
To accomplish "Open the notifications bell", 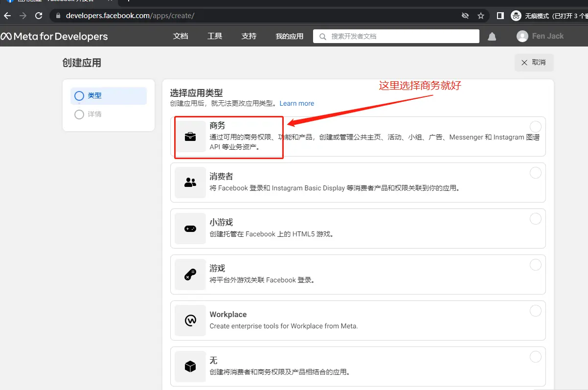I will coord(492,37).
